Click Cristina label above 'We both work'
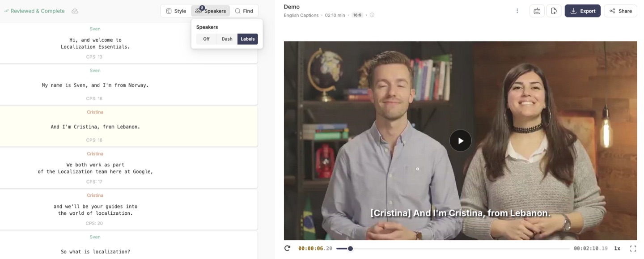Image resolution: width=644 pixels, height=259 pixels. click(x=95, y=154)
